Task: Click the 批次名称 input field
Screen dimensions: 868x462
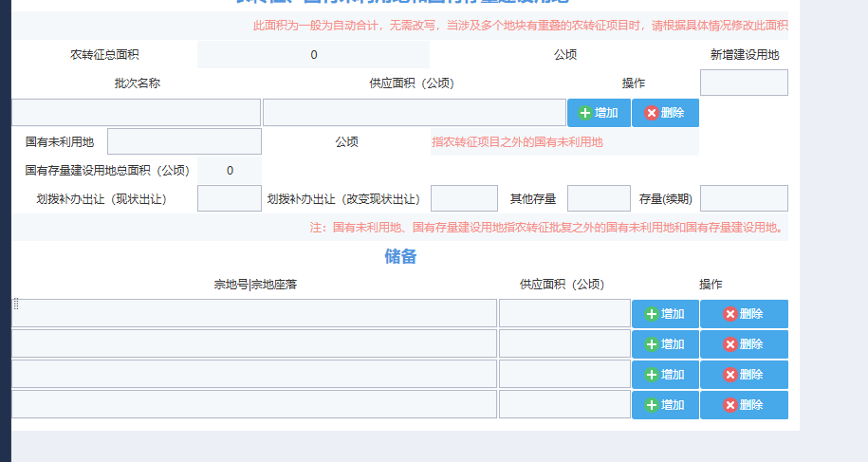Action: coord(137,113)
